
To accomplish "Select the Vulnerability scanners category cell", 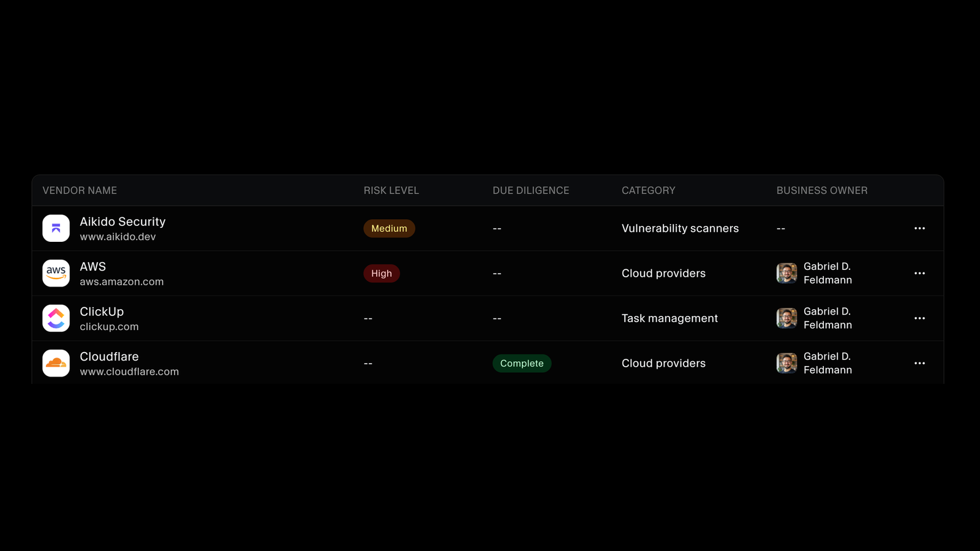I will point(680,228).
